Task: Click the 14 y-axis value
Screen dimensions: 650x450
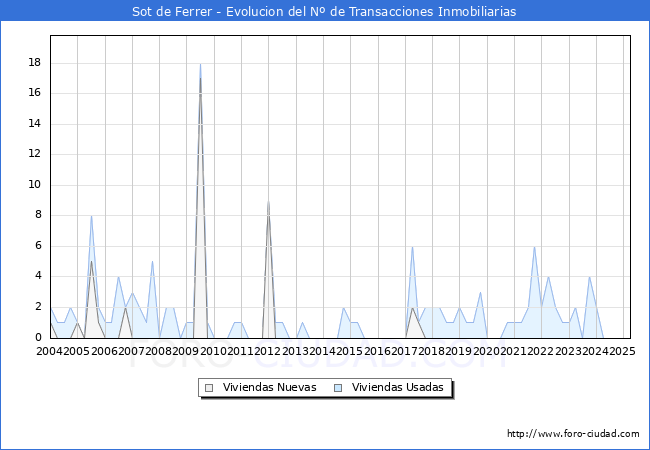Action: tap(35, 123)
